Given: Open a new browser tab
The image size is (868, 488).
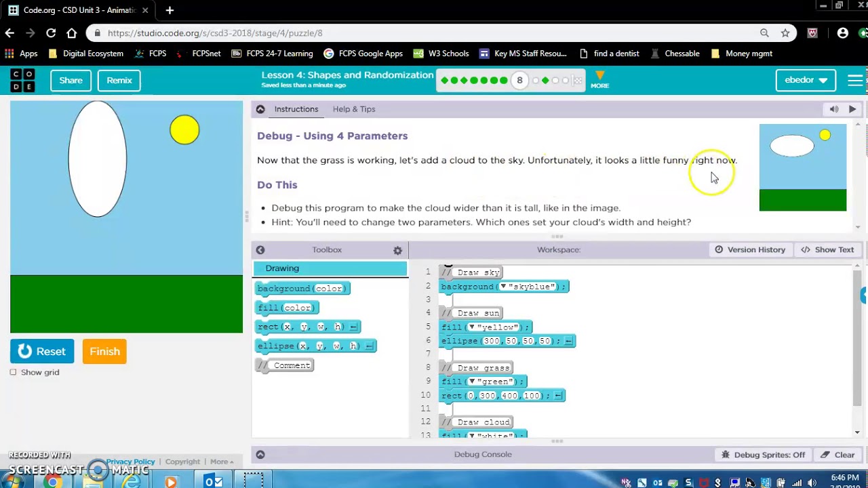Looking at the screenshot, I should (x=170, y=10).
